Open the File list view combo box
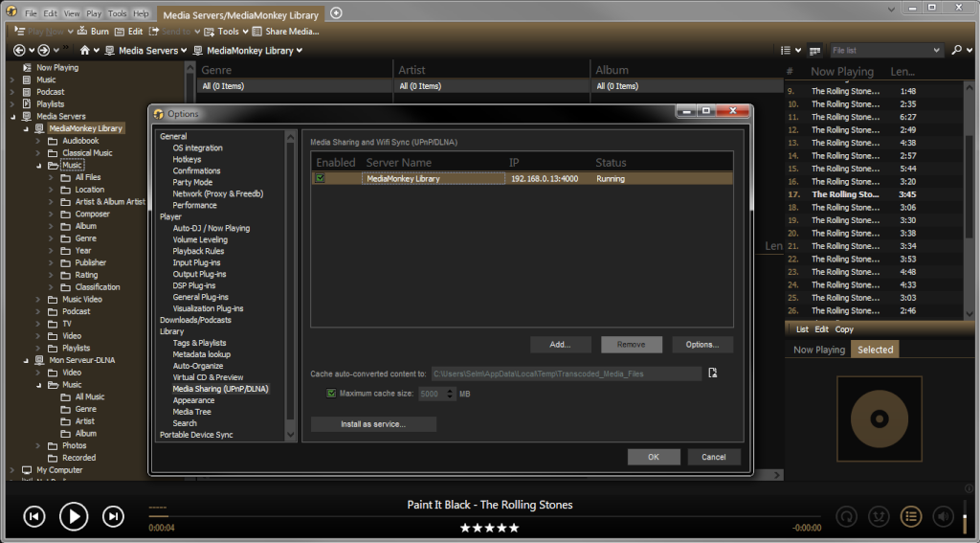Screen dimensions: 980x543 [886, 50]
